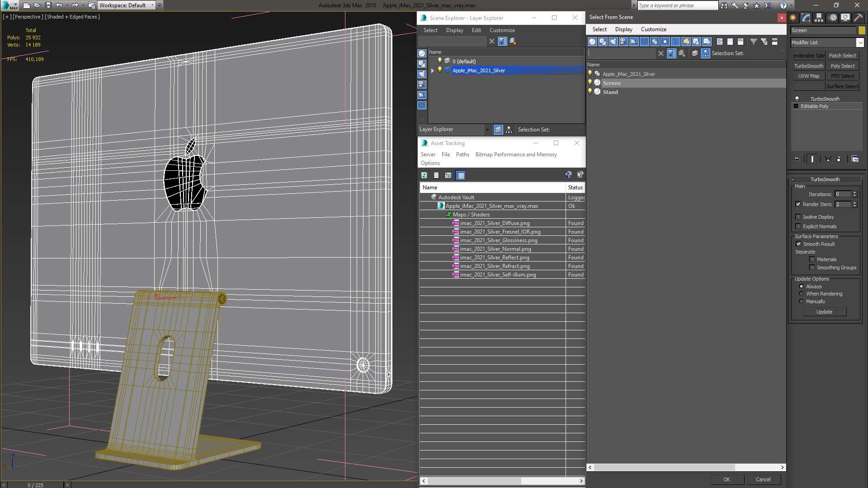Click the Redo arrow in quick access toolbar

click(x=75, y=5)
